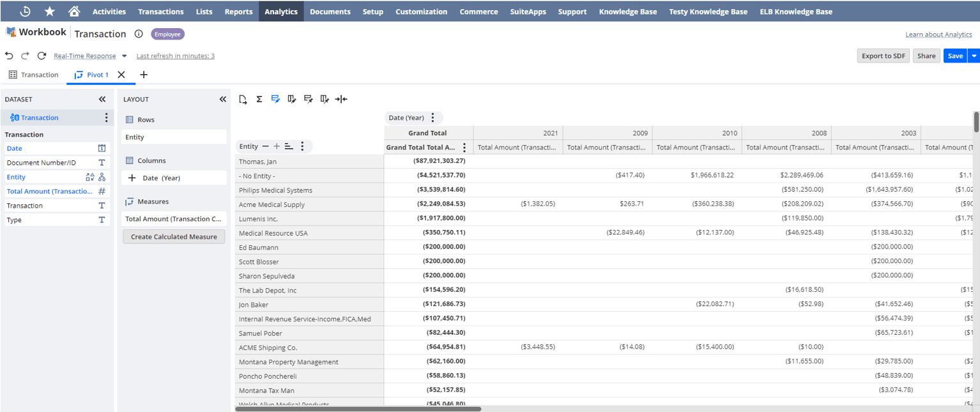Open the Save button dropdown arrow
Image resolution: width=980 pixels, height=412 pixels.
tap(974, 56)
